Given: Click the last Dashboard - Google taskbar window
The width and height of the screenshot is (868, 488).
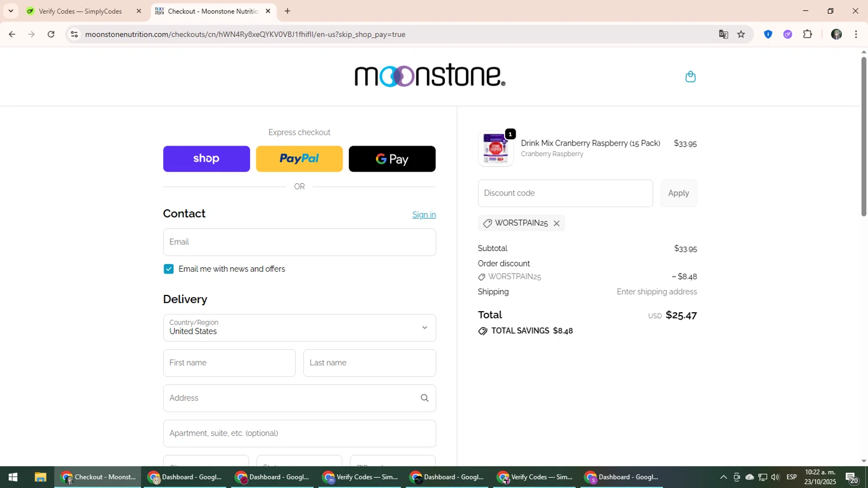Looking at the screenshot, I should click(x=621, y=477).
